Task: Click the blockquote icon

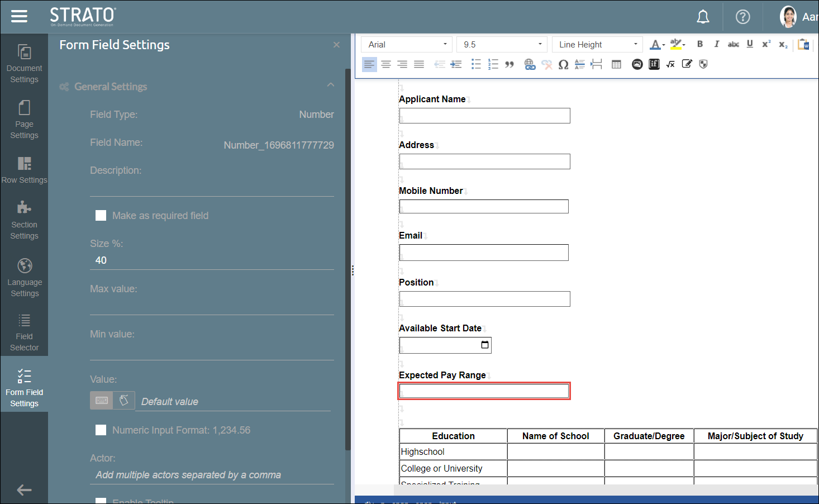Action: [510, 65]
